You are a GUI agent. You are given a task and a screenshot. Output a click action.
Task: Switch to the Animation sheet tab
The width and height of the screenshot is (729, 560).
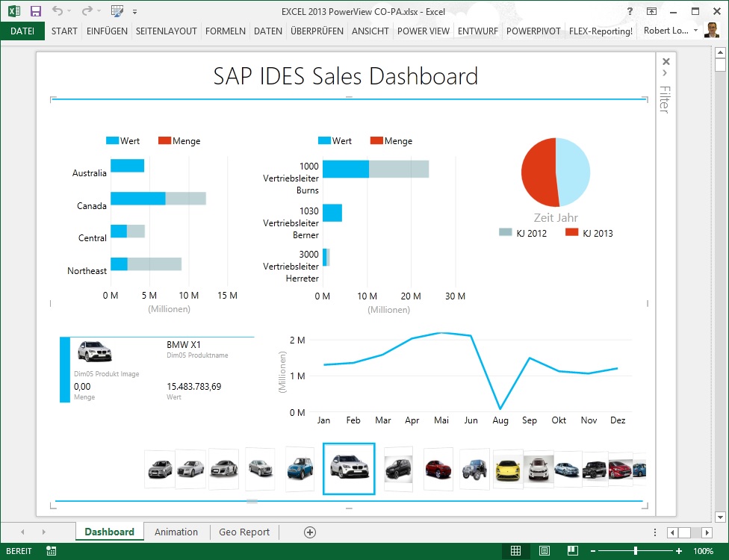pos(176,532)
